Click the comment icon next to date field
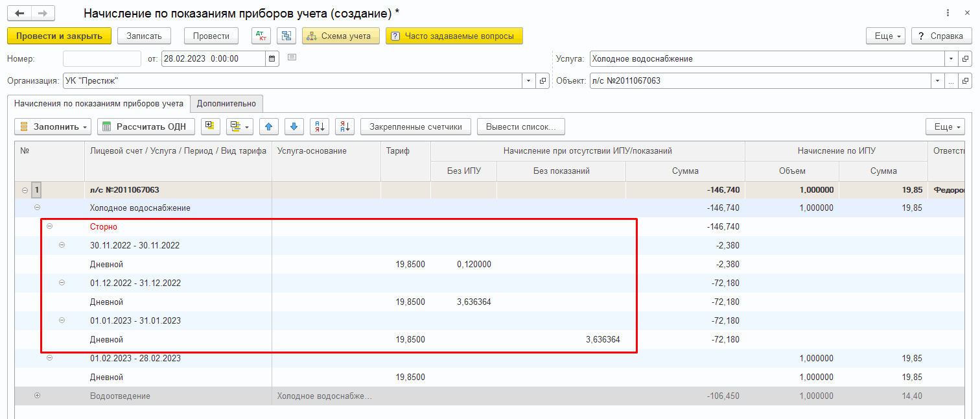Viewport: 980px width, 419px height. point(292,58)
